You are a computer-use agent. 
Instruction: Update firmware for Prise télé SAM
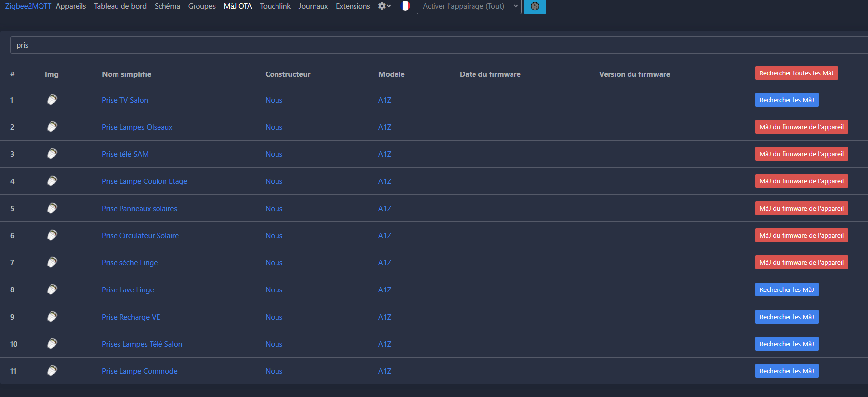coord(801,154)
